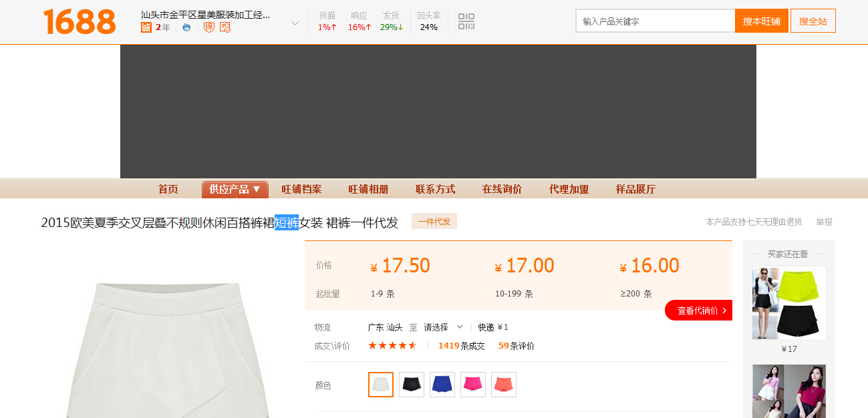Open the 请选择 shipping destination dropdown

click(x=443, y=327)
